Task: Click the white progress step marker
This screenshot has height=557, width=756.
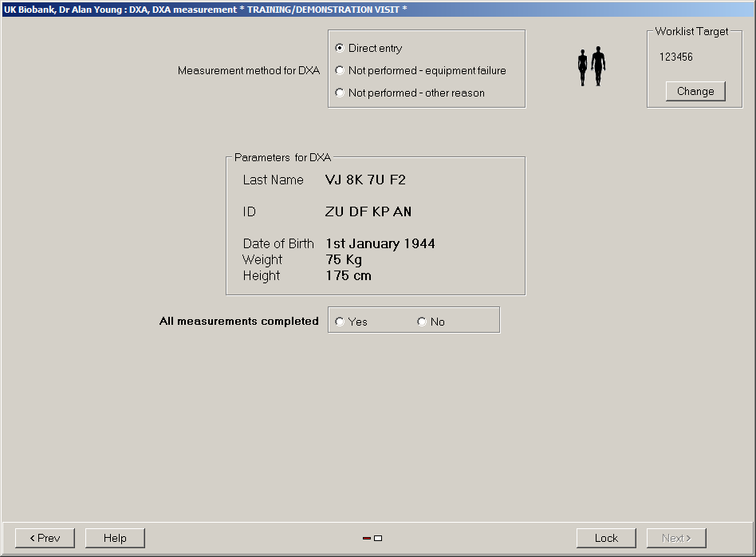Action: tap(378, 539)
